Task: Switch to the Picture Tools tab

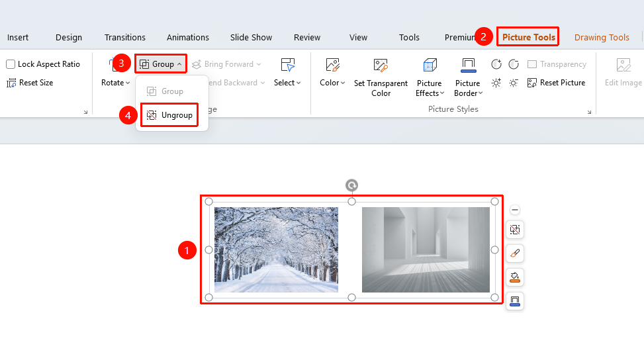Action: click(x=528, y=37)
